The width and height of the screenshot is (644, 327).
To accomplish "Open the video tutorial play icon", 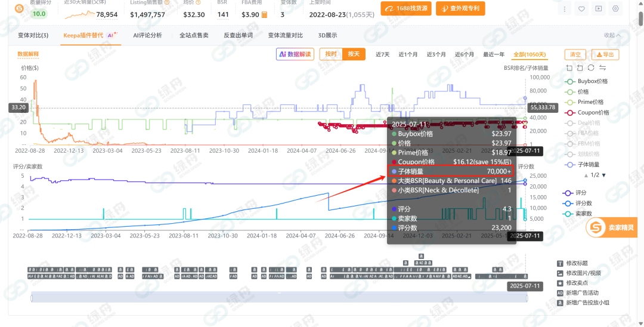I will click(599, 8).
